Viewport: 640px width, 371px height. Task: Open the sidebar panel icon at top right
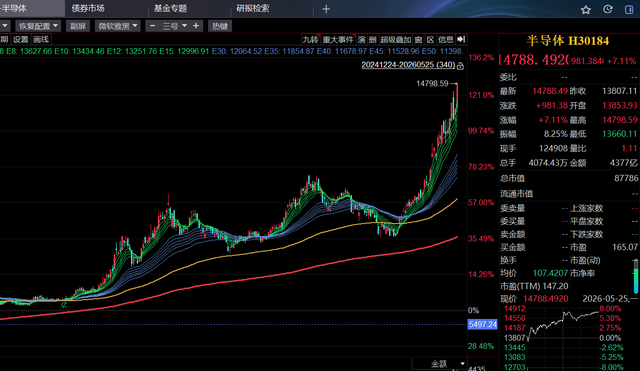(629, 9)
